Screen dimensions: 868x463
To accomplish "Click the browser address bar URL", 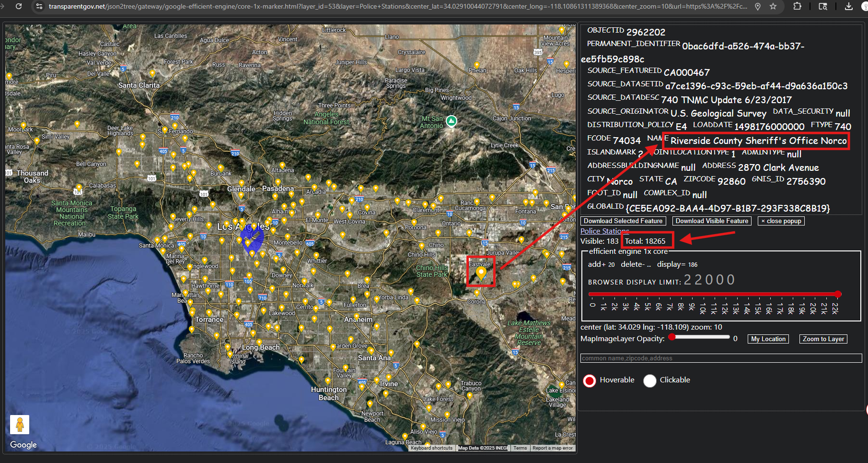I will 398,6.
